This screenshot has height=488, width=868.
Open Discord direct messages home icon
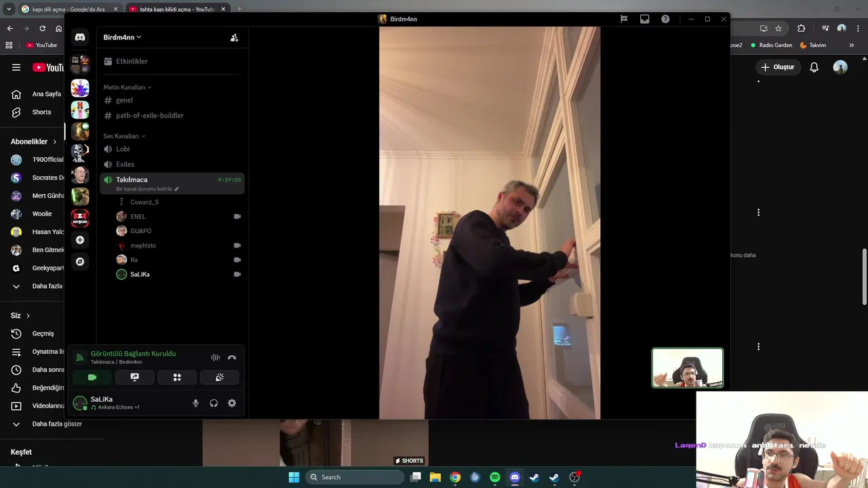click(x=80, y=37)
